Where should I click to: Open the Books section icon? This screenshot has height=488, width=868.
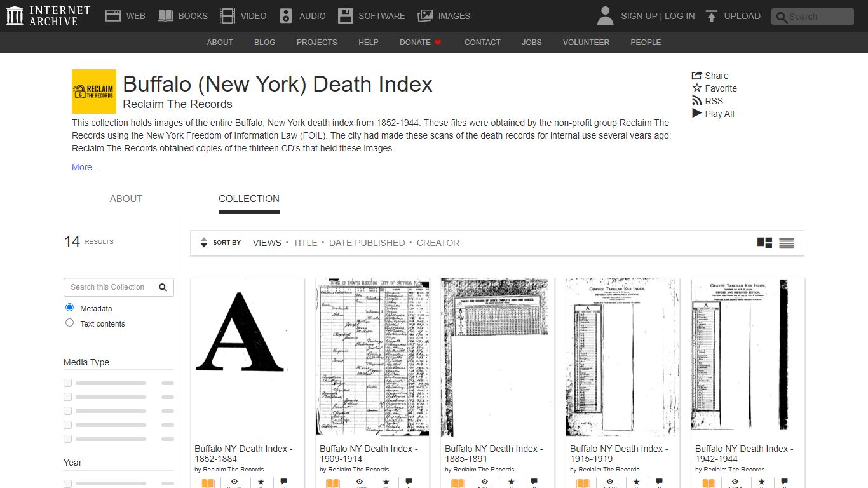(165, 16)
